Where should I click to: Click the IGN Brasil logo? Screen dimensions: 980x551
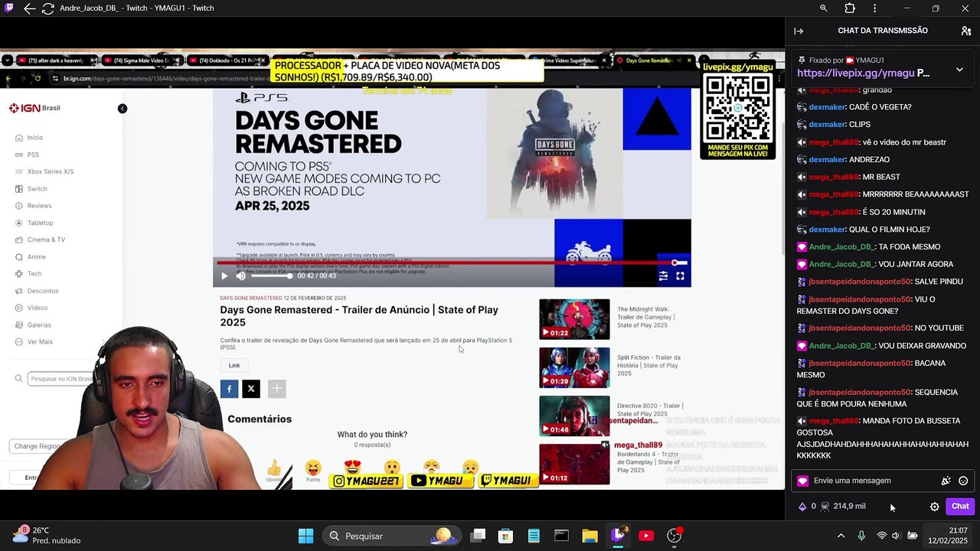pyautogui.click(x=34, y=108)
